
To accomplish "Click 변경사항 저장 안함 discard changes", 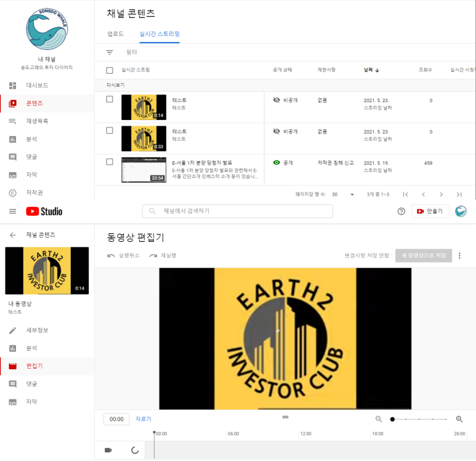I will point(367,255).
